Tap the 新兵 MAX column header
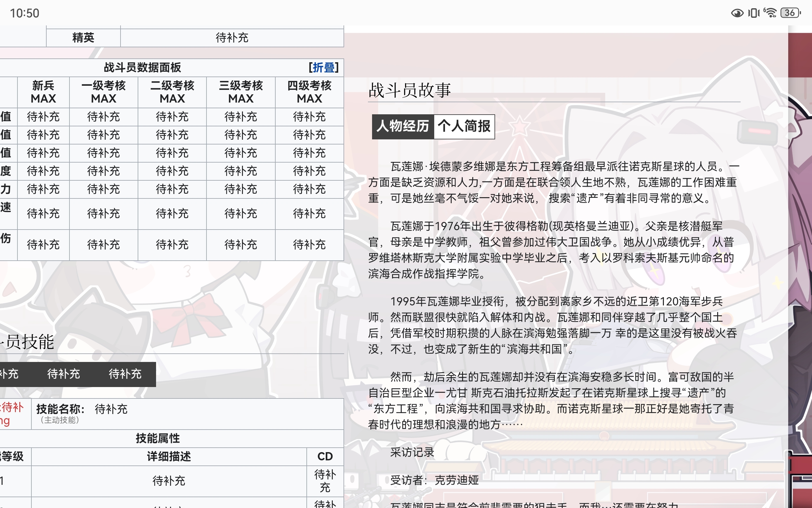This screenshot has width=812, height=508. [43, 92]
